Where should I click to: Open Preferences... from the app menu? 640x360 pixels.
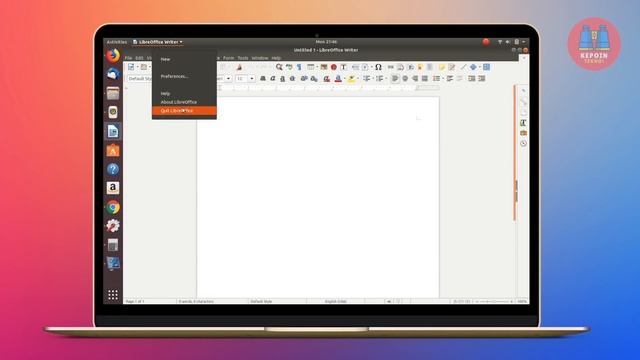(174, 76)
